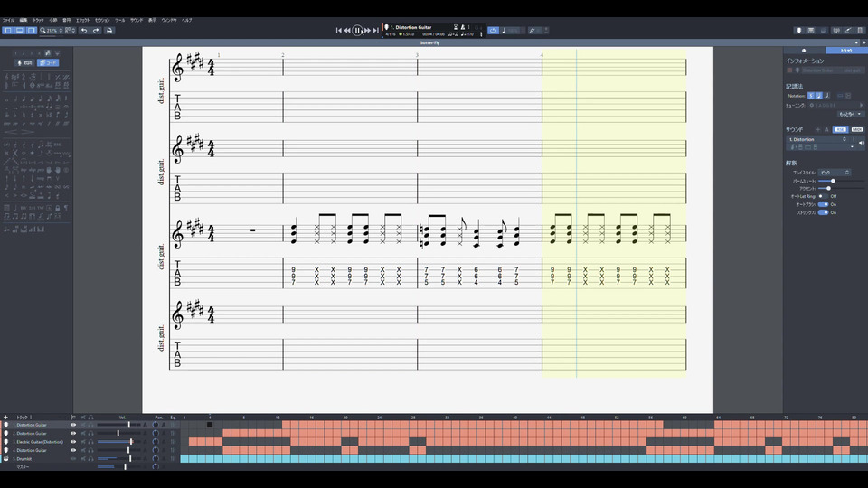868x488 pixels.
Task: Click the RSE sound mode button
Action: [840, 129]
